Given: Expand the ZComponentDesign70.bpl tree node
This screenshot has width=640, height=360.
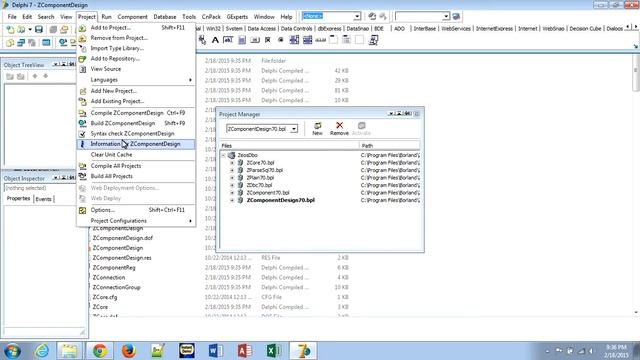Looking at the screenshot, I should pos(232,200).
